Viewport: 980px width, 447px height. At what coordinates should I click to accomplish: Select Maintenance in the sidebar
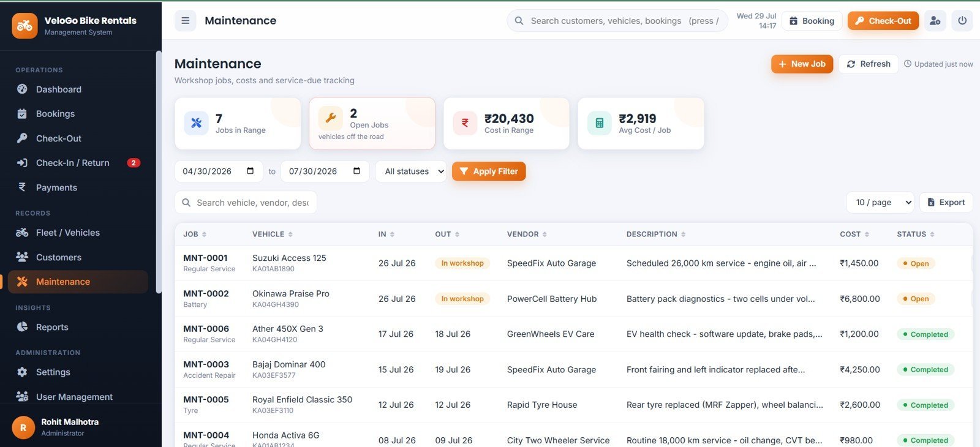(x=78, y=282)
